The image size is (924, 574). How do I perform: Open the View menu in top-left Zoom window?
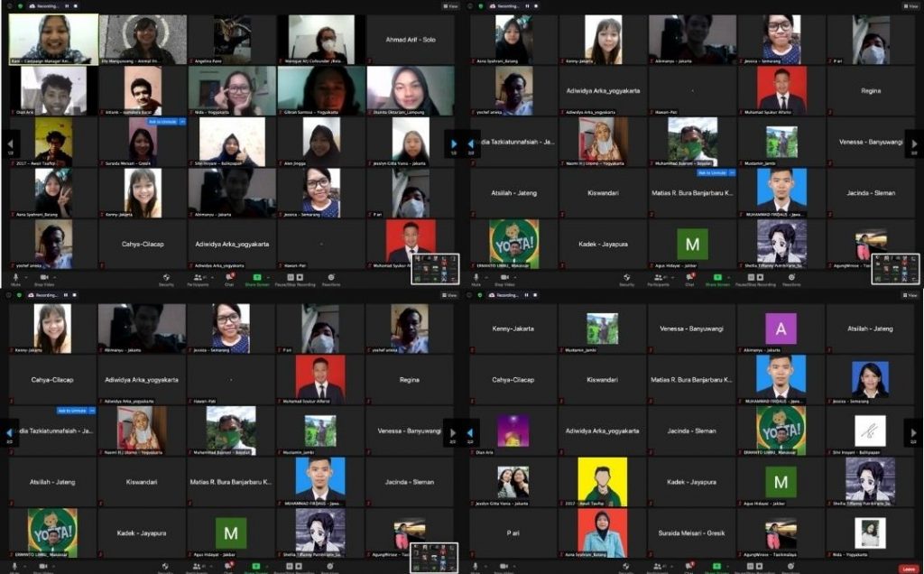tap(451, 6)
